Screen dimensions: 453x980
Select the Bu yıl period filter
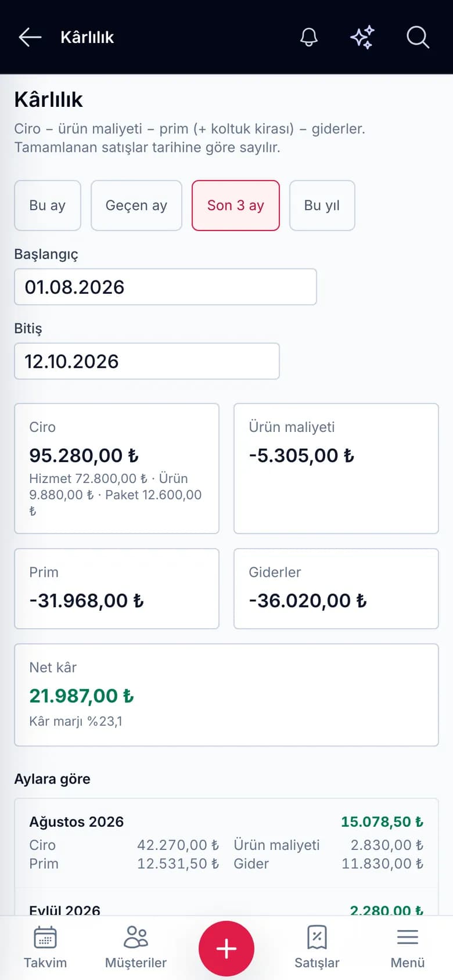pyautogui.click(x=322, y=206)
